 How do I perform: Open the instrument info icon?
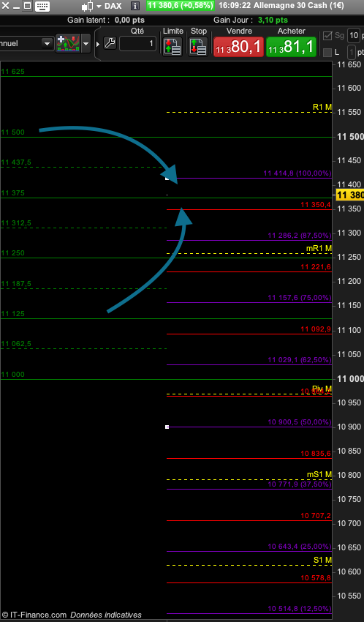(x=135, y=6)
